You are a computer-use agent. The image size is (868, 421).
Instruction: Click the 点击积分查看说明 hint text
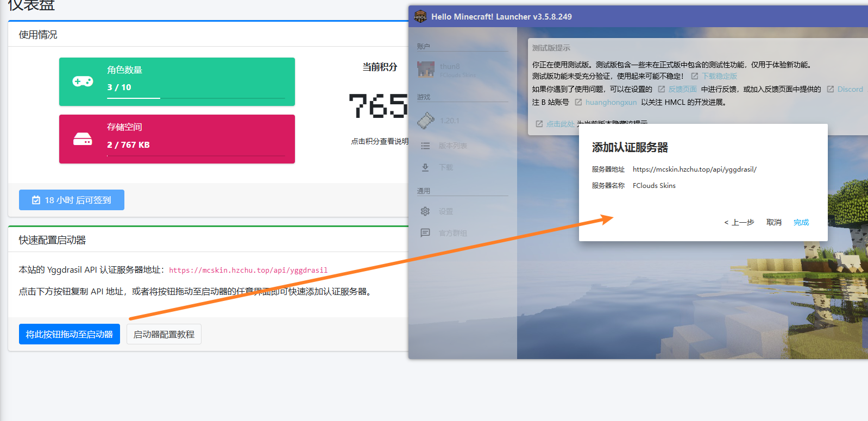click(x=380, y=141)
